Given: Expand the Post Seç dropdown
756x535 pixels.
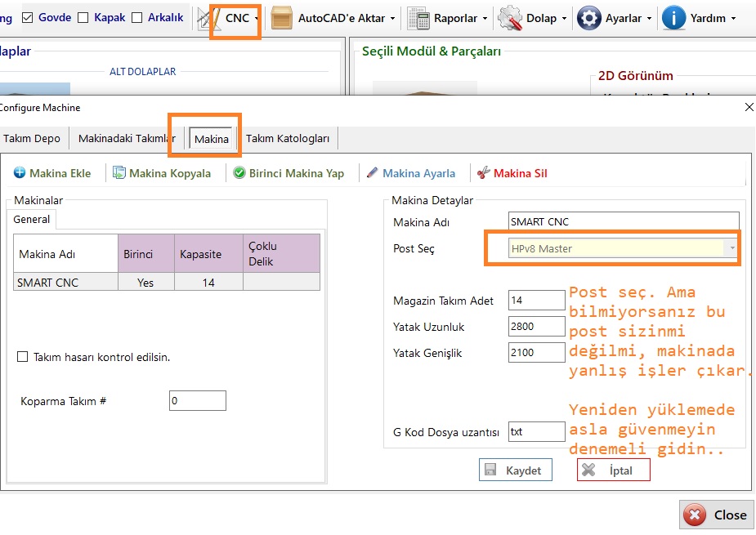Looking at the screenshot, I should [732, 248].
